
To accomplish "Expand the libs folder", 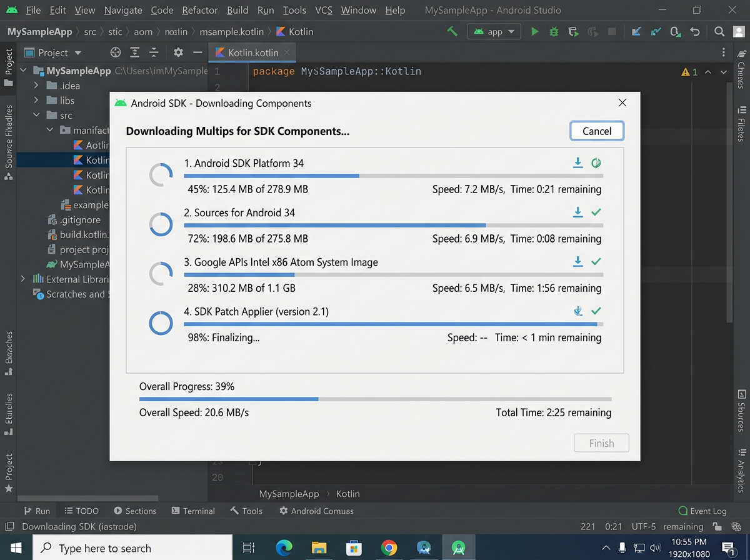I will 36,101.
